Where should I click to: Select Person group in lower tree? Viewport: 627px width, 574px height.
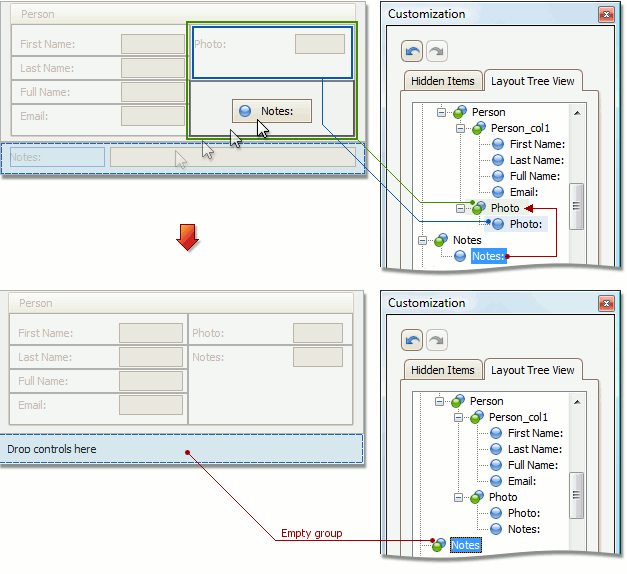[x=487, y=401]
